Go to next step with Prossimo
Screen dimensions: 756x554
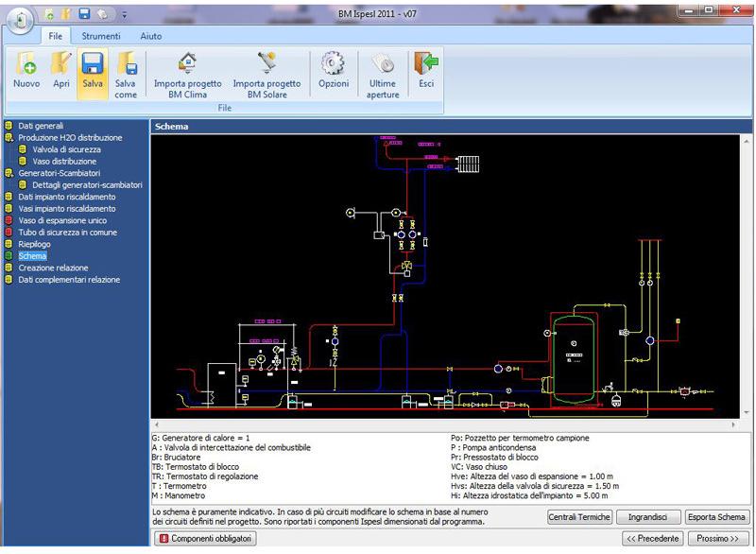pos(718,538)
